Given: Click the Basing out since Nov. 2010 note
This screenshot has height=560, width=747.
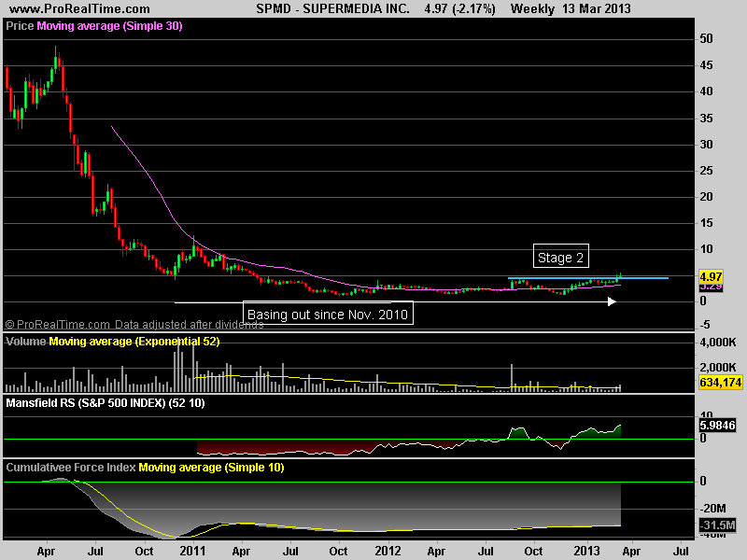Looking at the screenshot, I should coord(328,315).
